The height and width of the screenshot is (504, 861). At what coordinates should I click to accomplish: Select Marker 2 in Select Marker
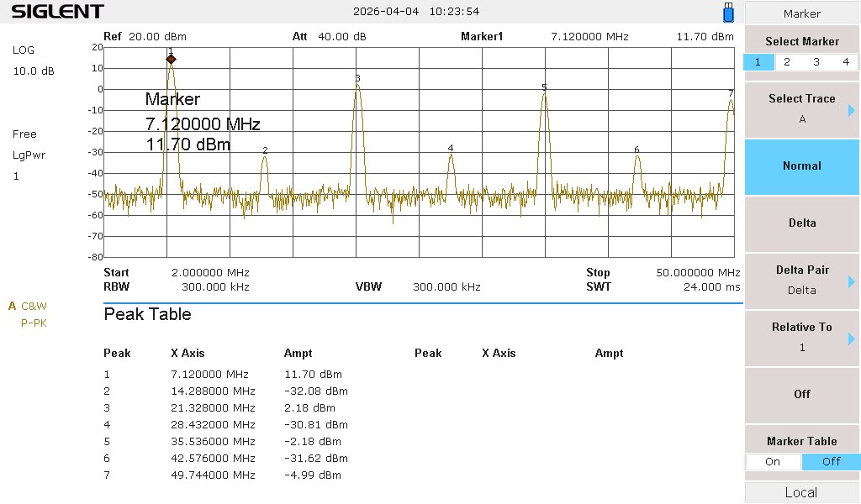[x=787, y=62]
